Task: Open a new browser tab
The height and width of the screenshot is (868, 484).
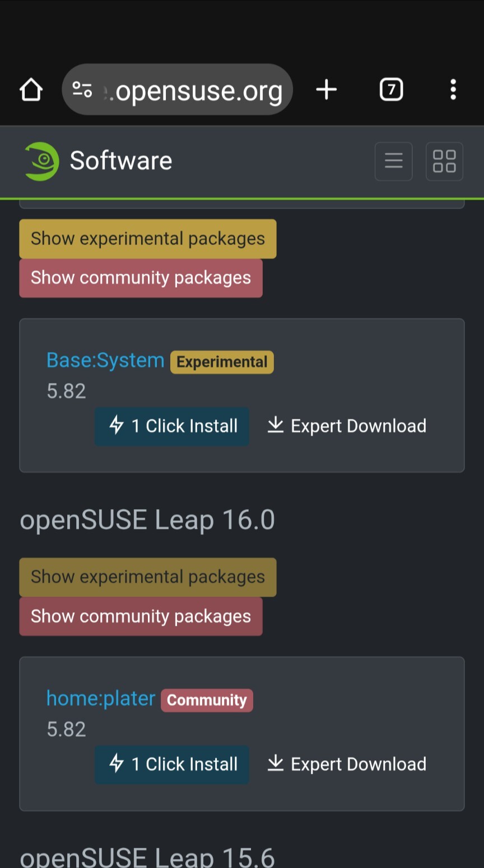Action: tap(327, 90)
